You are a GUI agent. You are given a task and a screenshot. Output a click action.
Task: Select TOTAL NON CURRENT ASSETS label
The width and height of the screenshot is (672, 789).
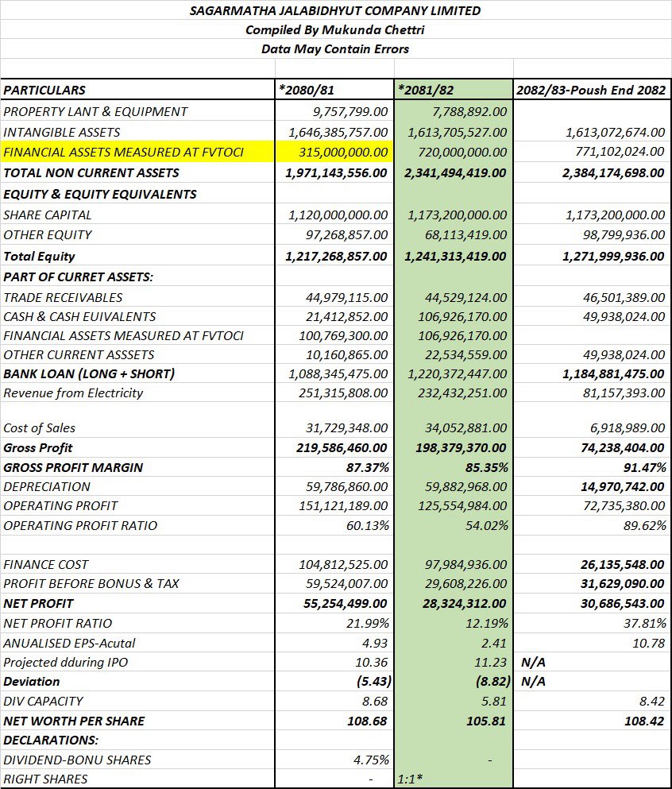91,173
